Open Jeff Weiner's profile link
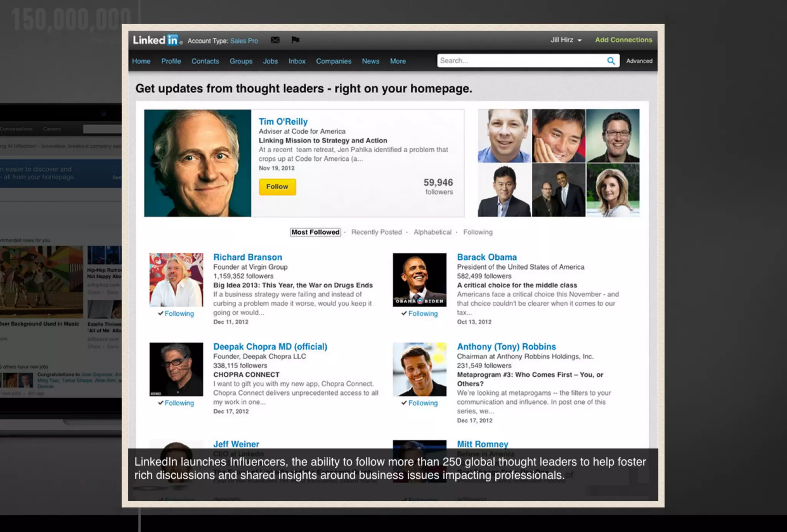The height and width of the screenshot is (532, 787). (236, 444)
